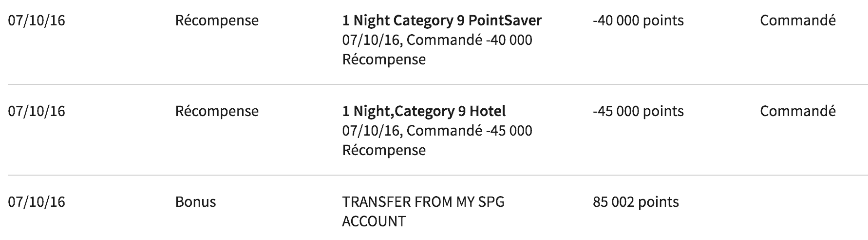Image resolution: width=868 pixels, height=240 pixels.
Task: Click 'Commandé' status in PointSaver row
Action: click(x=797, y=20)
